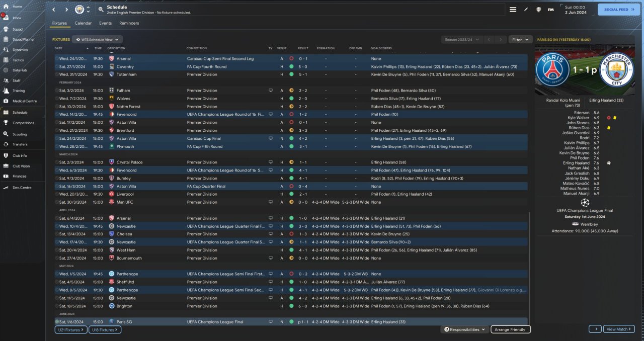644x341 pixels.
Task: Open the Reminders tab
Action: 129,23
